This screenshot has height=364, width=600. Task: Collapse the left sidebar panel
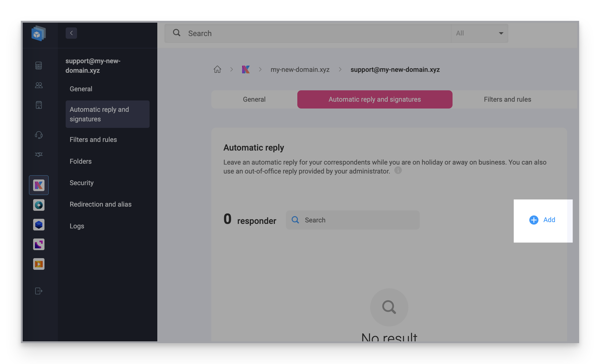(x=71, y=33)
